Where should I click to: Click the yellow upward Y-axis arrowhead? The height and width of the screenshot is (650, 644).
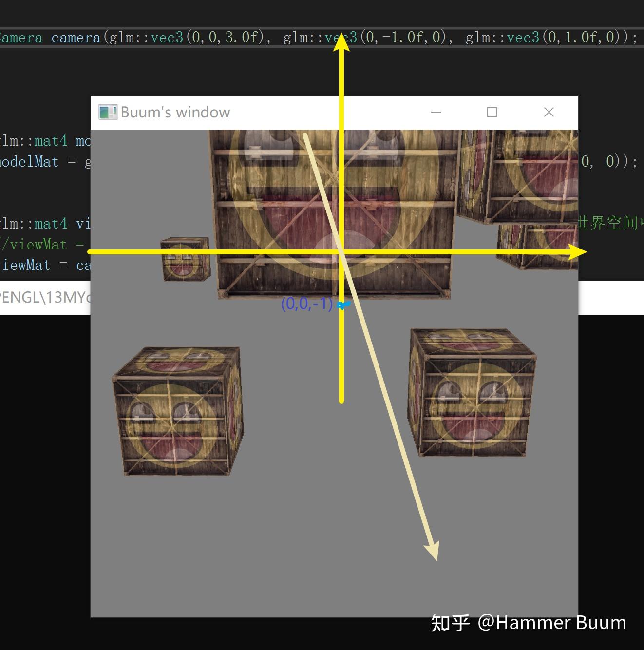coord(341,44)
